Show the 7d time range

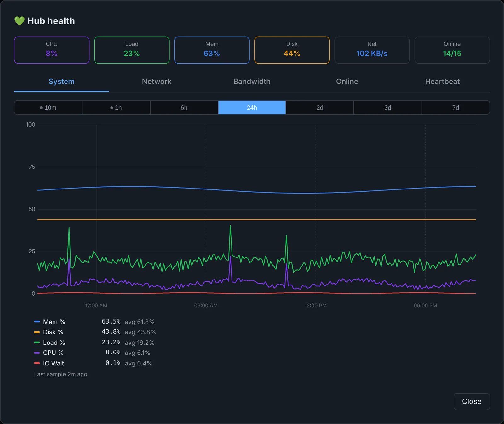tap(455, 108)
